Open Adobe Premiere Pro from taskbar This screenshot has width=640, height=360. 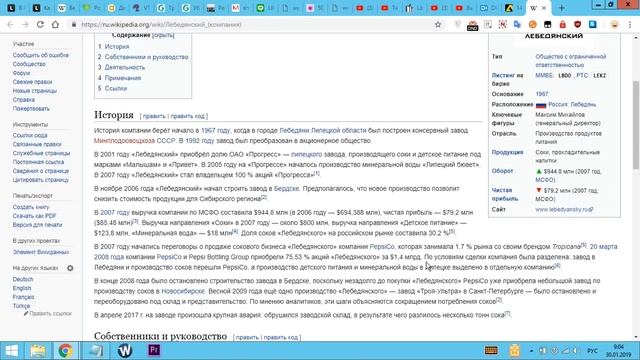(x=154, y=350)
